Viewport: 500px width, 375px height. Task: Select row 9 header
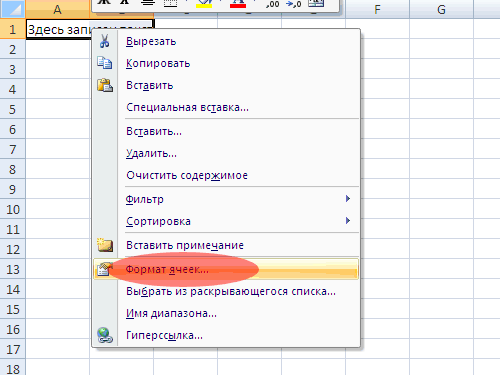click(x=13, y=189)
